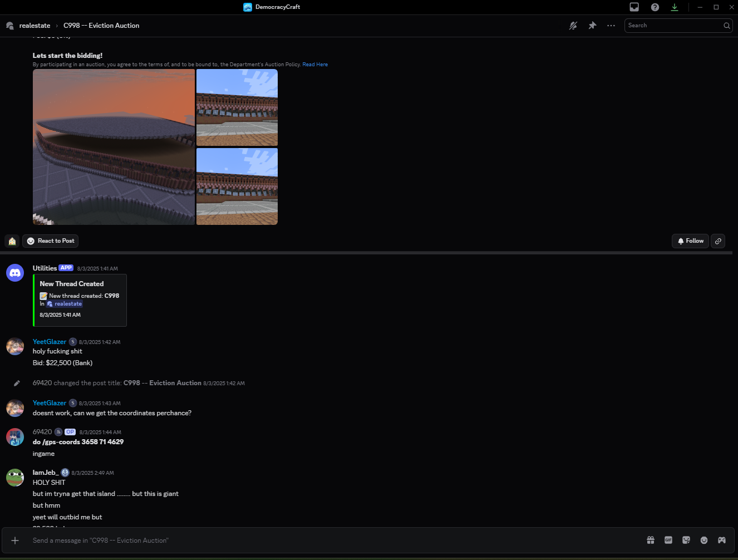Click IamJeb_'s frog avatar
Viewport: 738px width, 560px height.
pos(15,478)
